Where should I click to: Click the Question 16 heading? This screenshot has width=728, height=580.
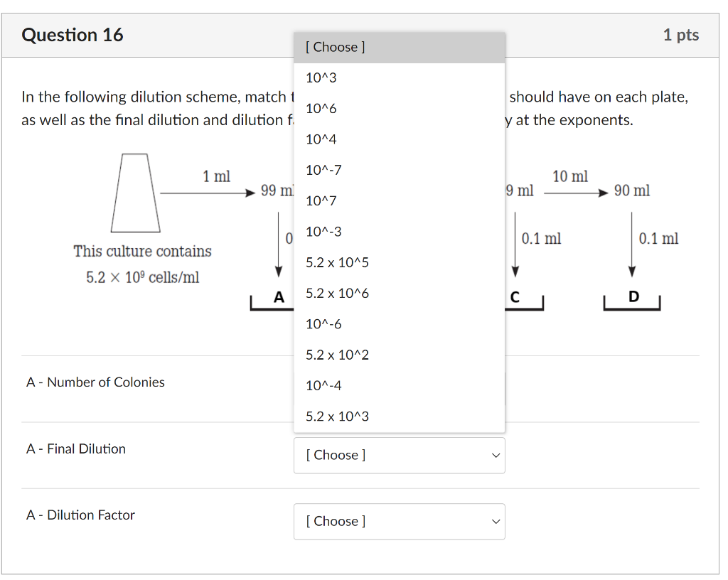point(72,34)
